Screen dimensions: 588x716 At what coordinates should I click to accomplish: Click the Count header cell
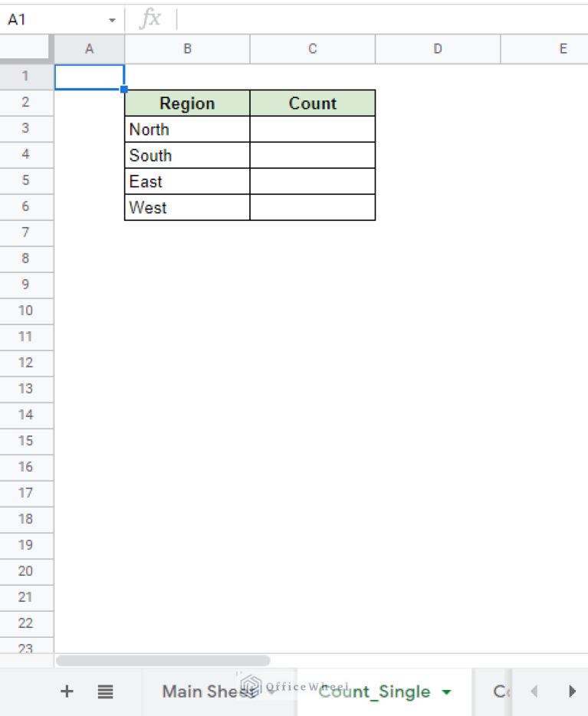click(312, 103)
